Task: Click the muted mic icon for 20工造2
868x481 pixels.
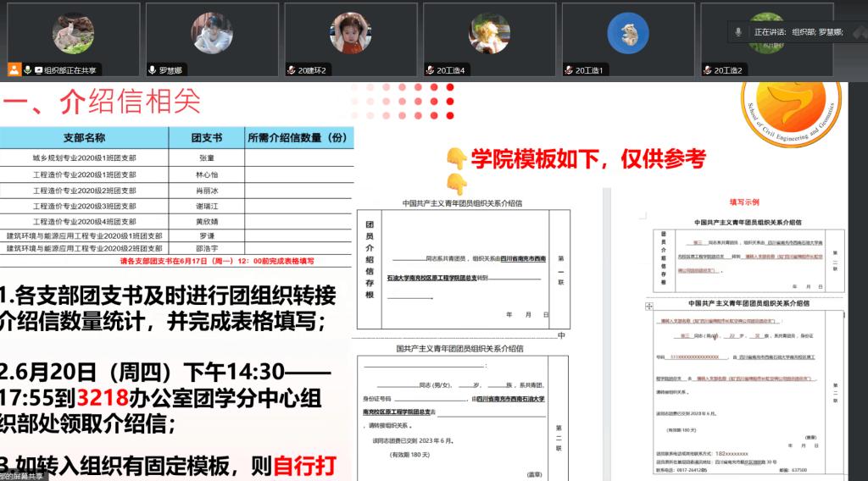Action: (x=707, y=69)
